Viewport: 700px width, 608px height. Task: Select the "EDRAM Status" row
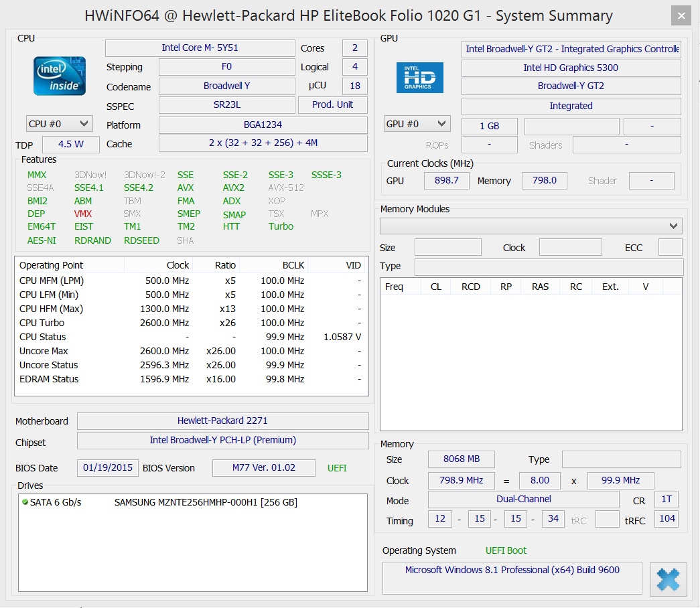coord(191,379)
